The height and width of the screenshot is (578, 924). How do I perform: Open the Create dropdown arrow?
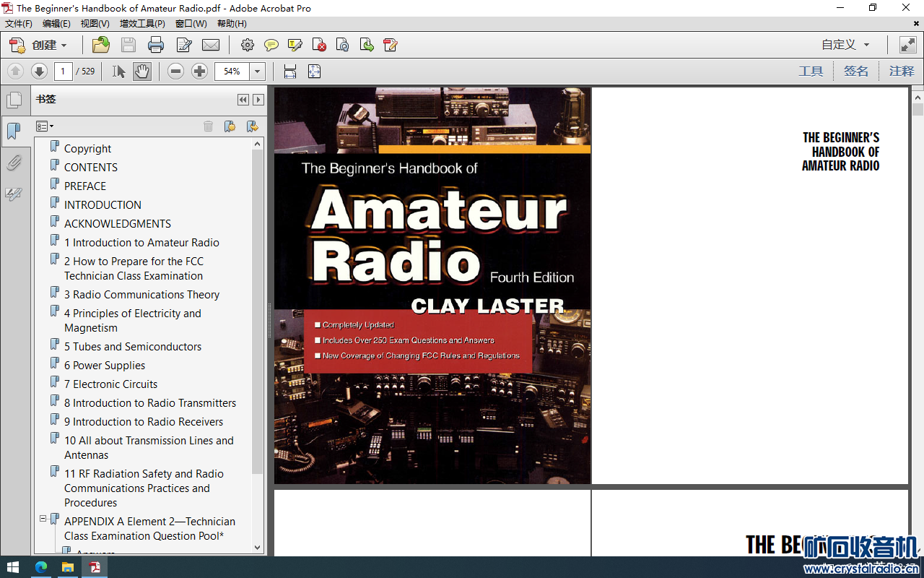click(x=64, y=45)
